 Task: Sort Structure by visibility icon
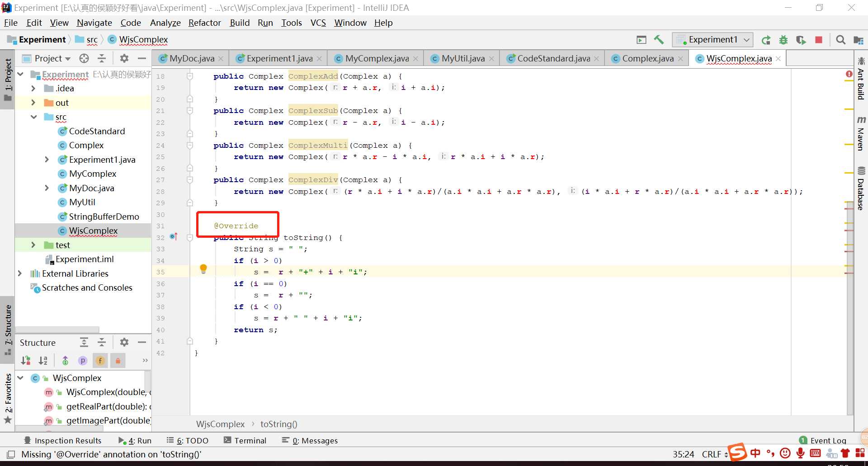[26, 360]
